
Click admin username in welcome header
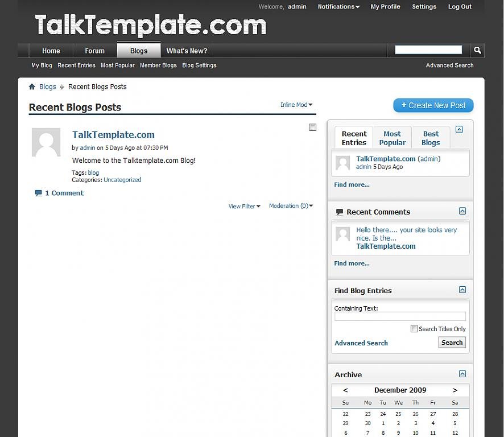(297, 6)
